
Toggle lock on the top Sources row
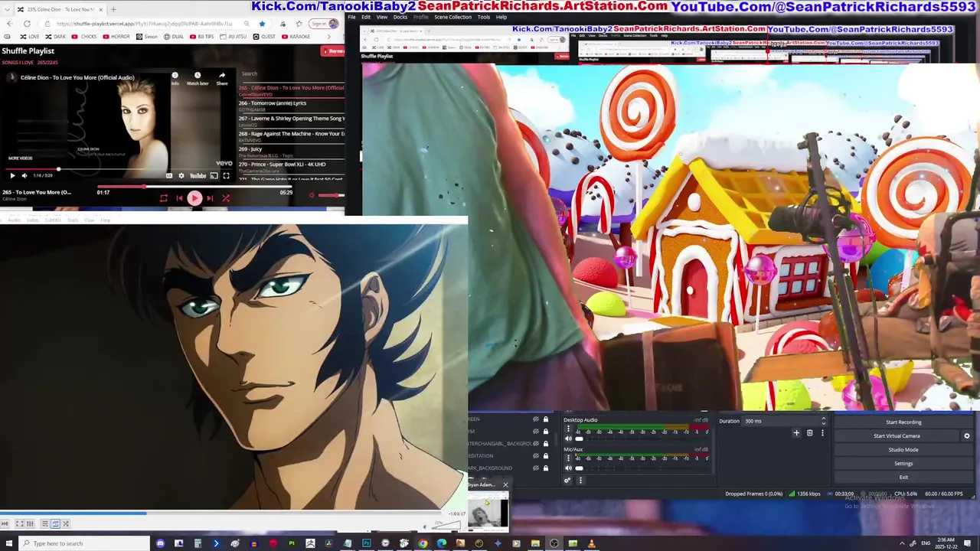click(546, 419)
